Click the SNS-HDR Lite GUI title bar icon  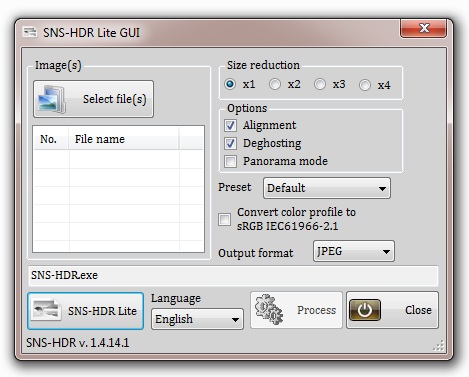29,32
